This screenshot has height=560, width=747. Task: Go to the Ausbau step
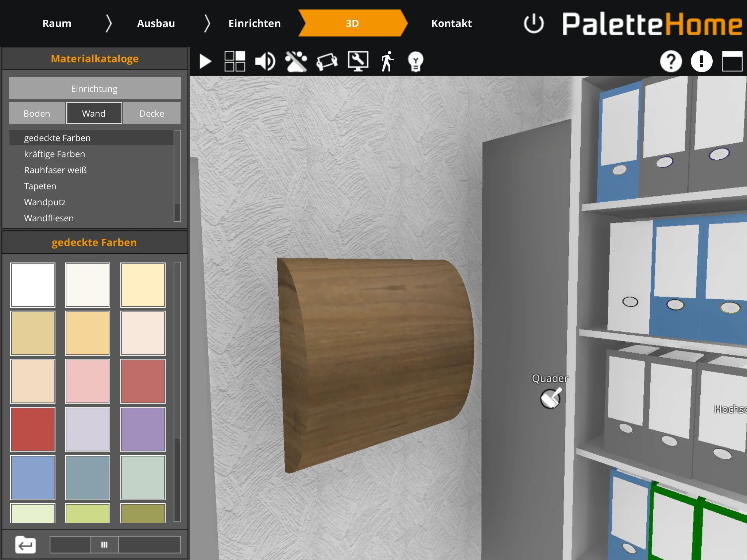[x=156, y=23]
